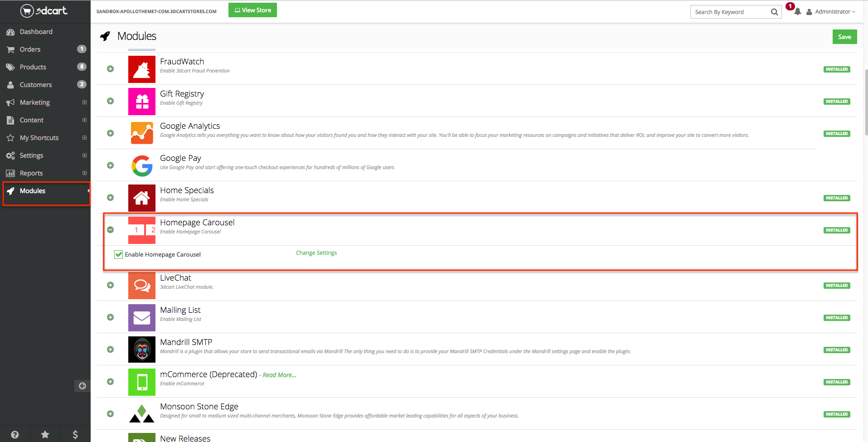Focus the Search By Keyword field
Screen dimensions: 868x442
pyautogui.click(x=731, y=12)
